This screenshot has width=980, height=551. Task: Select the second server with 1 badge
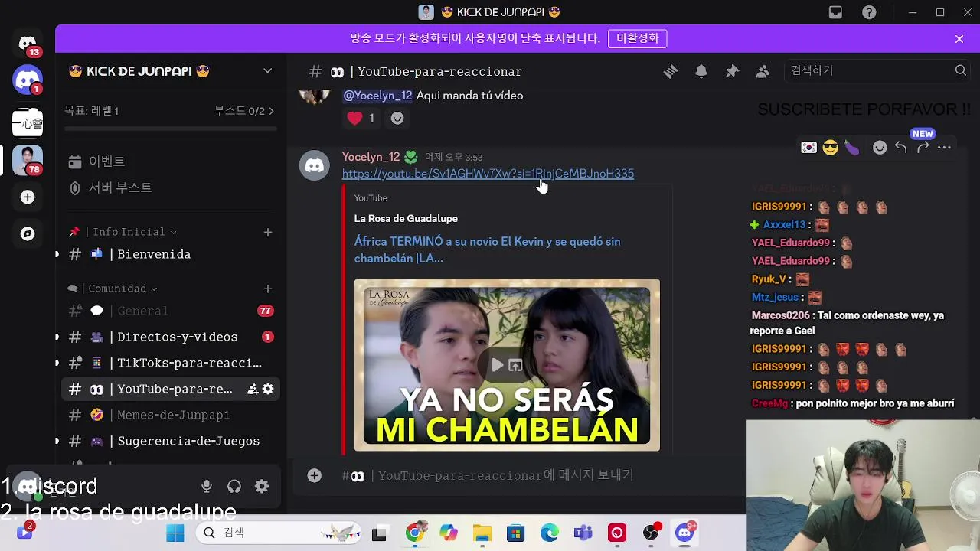[28, 80]
